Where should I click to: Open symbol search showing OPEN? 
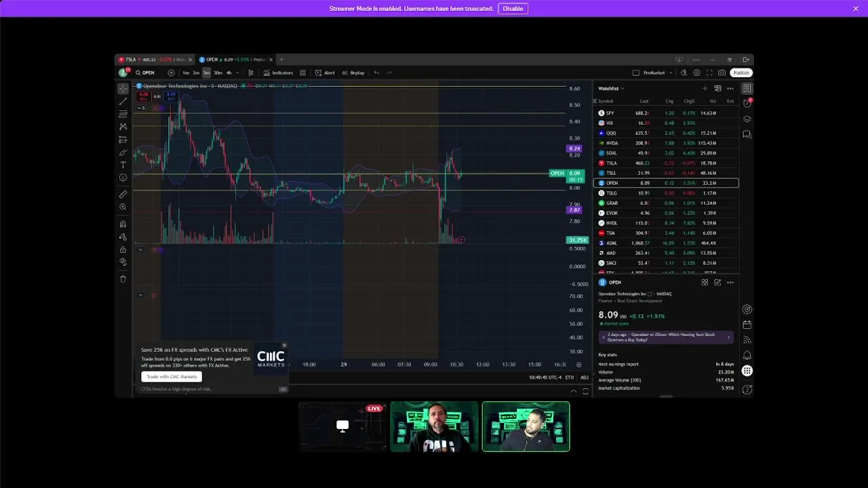[x=145, y=73]
